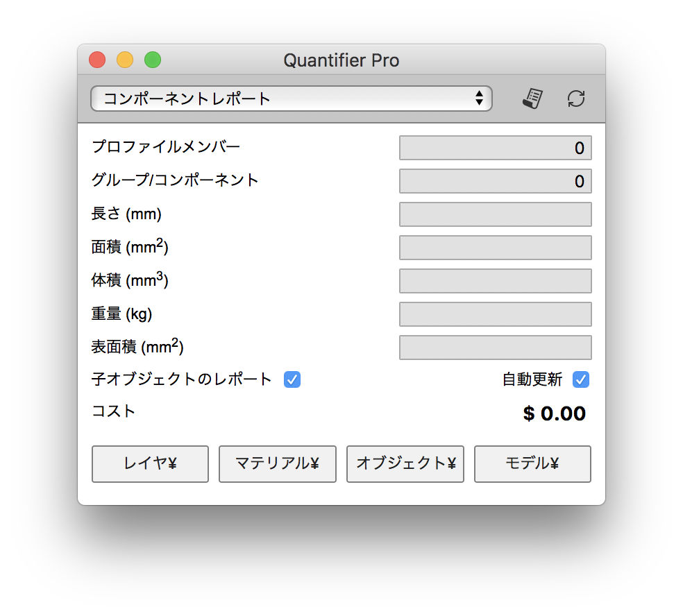Select the 長さ (mm) field
Viewport: 683px width, 616px height.
495,214
